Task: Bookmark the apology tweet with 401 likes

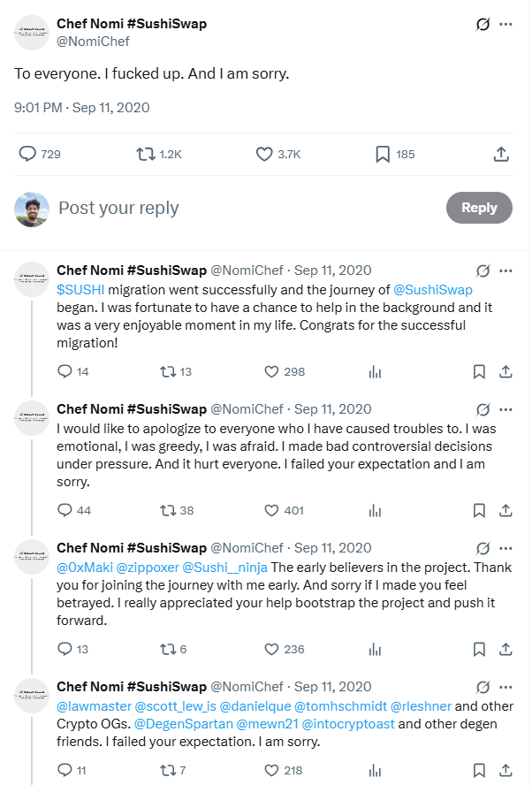Action: (479, 511)
